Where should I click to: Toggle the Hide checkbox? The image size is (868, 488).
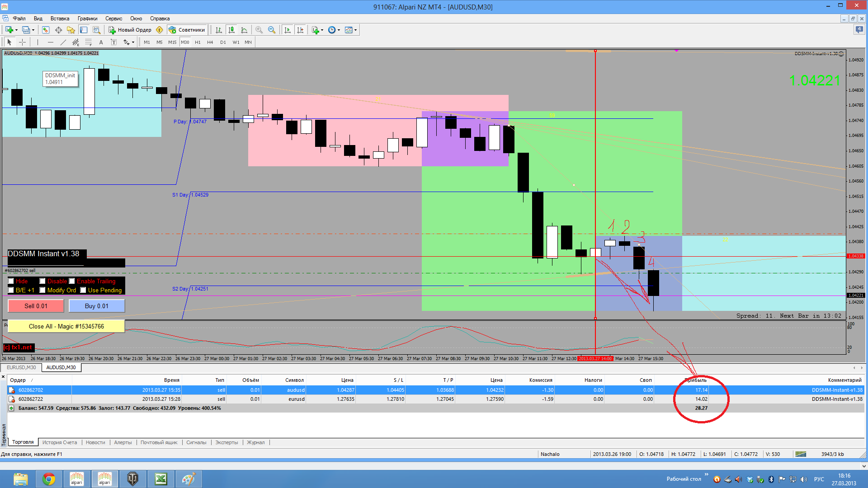[x=11, y=281]
